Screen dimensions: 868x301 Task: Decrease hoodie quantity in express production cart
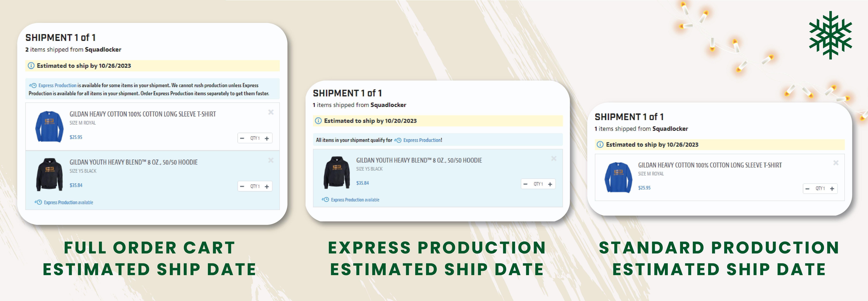pyautogui.click(x=525, y=184)
